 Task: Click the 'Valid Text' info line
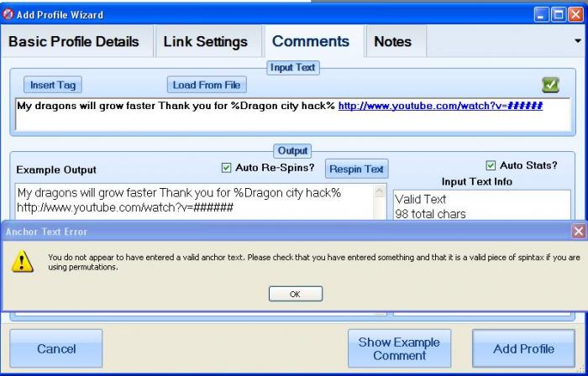point(420,199)
